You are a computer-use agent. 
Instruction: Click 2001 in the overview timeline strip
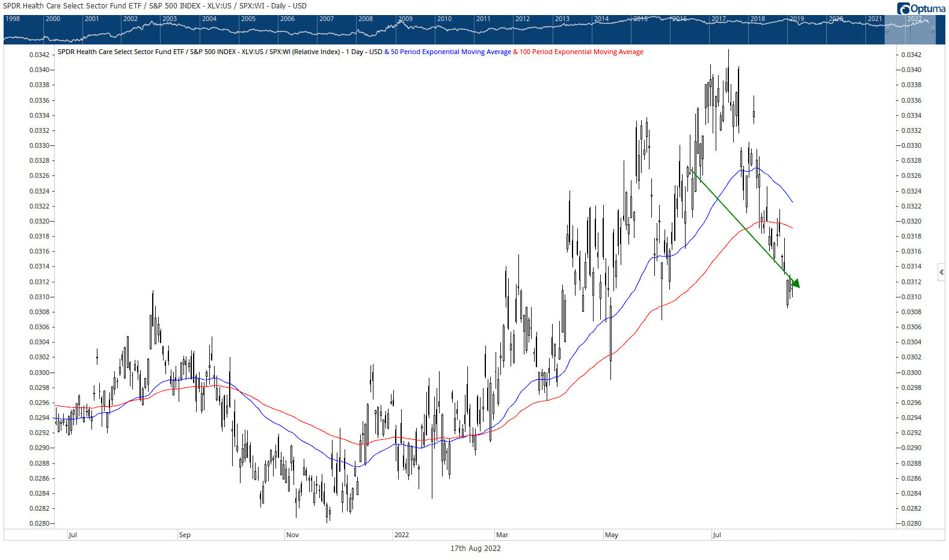[x=92, y=19]
